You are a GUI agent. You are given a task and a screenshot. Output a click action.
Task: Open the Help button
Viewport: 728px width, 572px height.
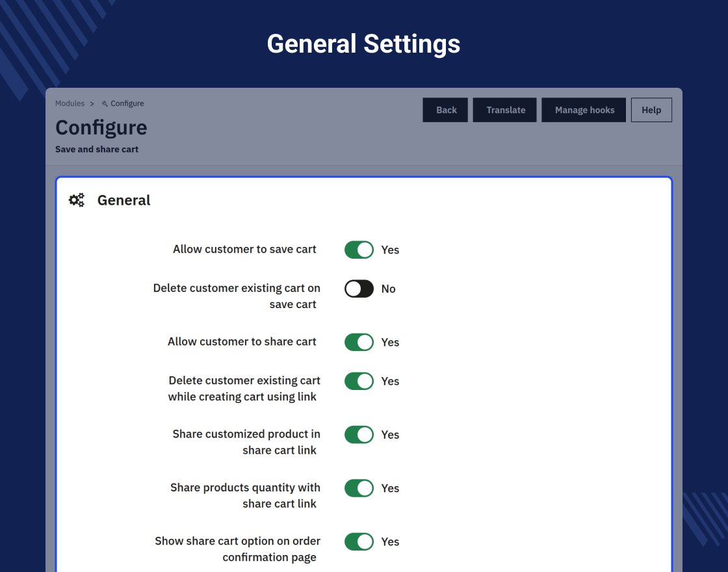point(651,110)
